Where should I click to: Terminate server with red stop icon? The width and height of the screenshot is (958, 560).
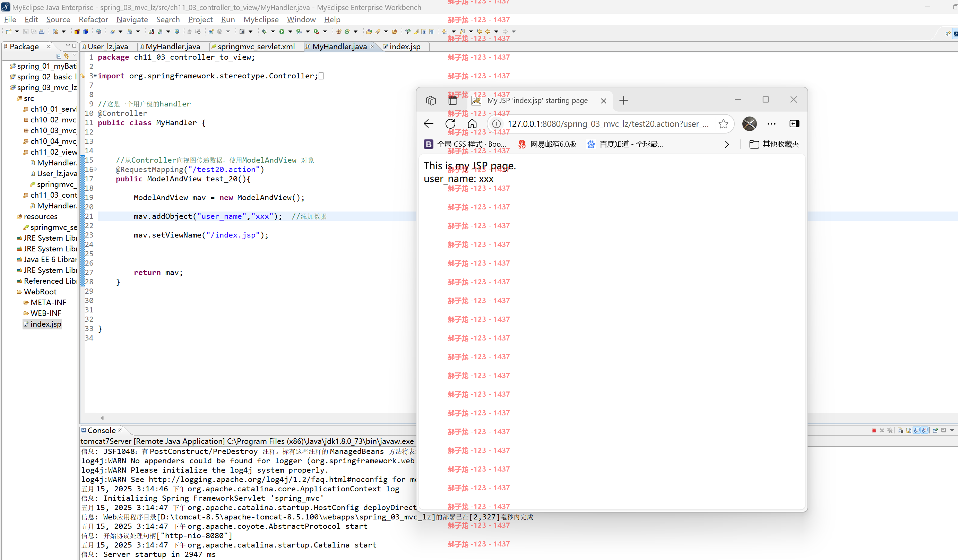(874, 431)
